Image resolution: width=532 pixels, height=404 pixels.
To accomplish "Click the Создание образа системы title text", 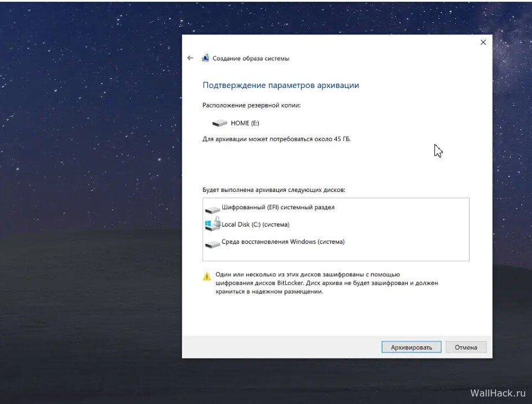I will pos(251,58).
